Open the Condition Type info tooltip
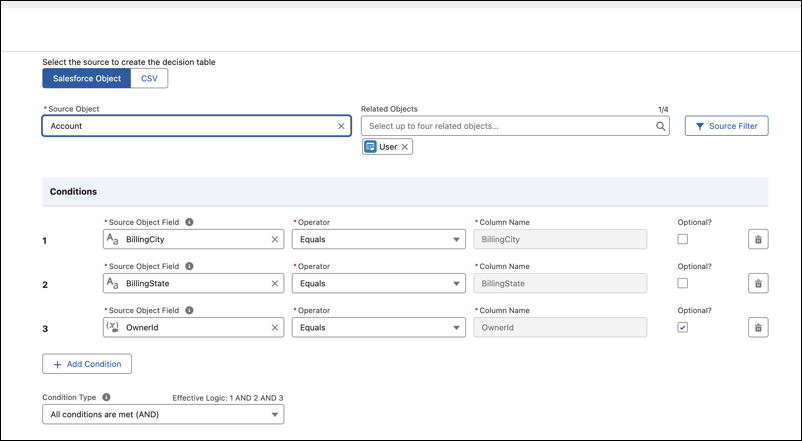This screenshot has width=802, height=441. click(106, 397)
